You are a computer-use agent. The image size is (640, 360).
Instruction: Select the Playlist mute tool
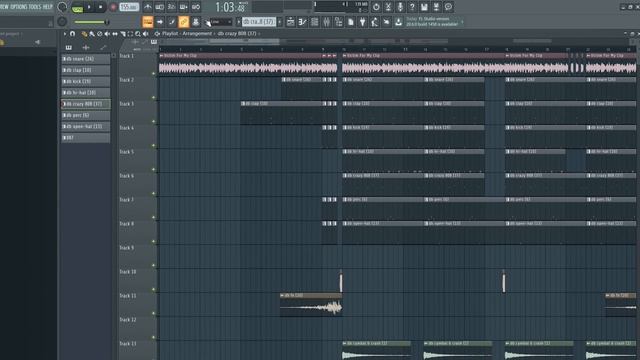tap(107, 34)
